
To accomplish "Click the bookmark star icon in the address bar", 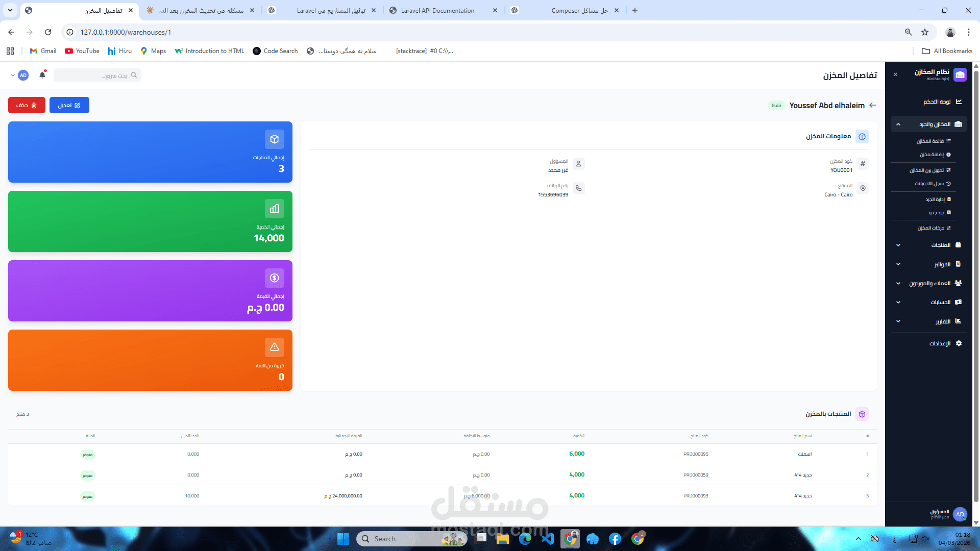I will [x=925, y=32].
